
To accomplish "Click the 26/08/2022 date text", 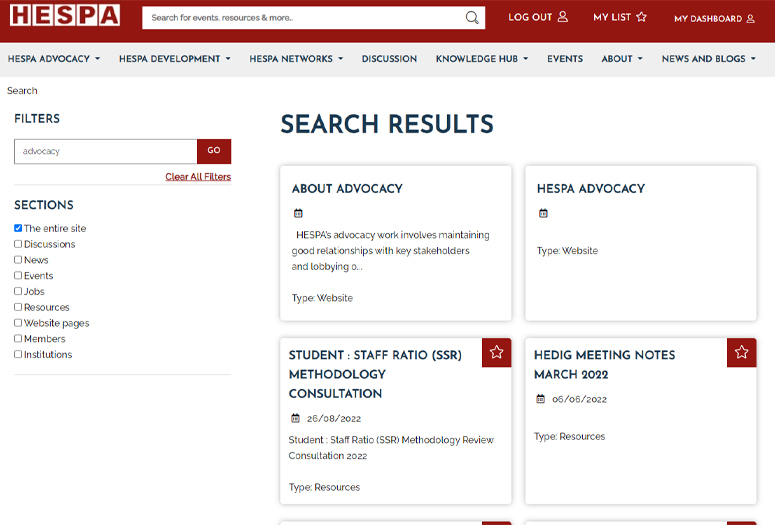I will (334, 419).
